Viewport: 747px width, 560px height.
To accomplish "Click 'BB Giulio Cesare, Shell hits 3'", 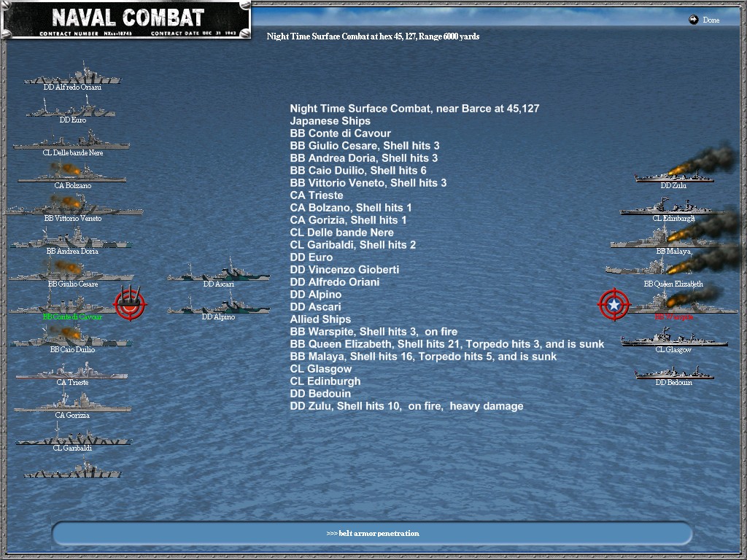I will coord(365,146).
